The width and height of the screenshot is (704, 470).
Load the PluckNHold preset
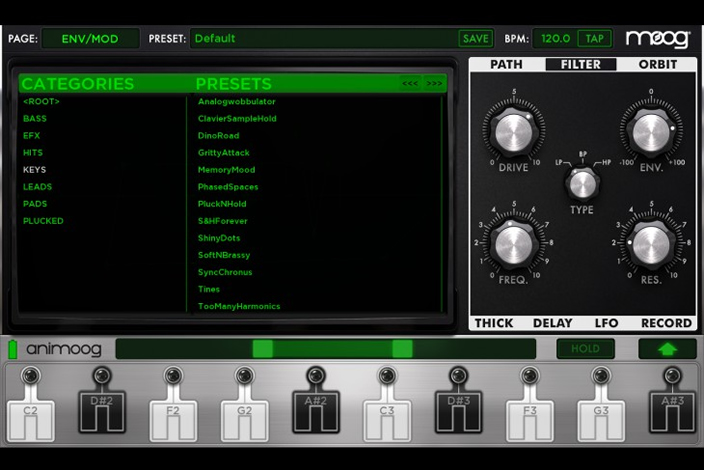click(x=222, y=204)
